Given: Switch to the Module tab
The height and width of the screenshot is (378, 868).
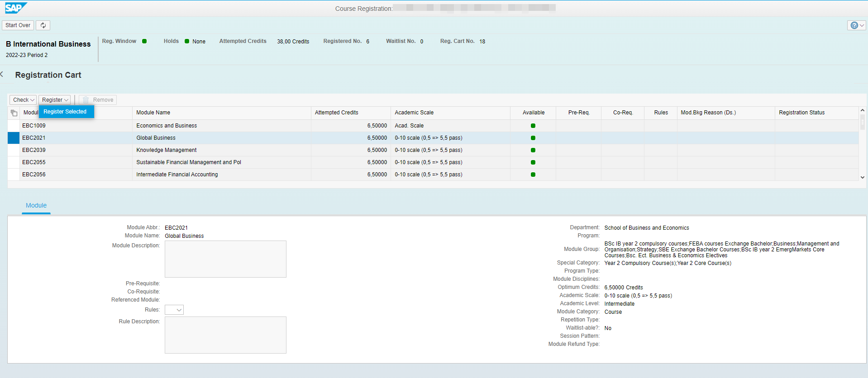Looking at the screenshot, I should coord(36,205).
